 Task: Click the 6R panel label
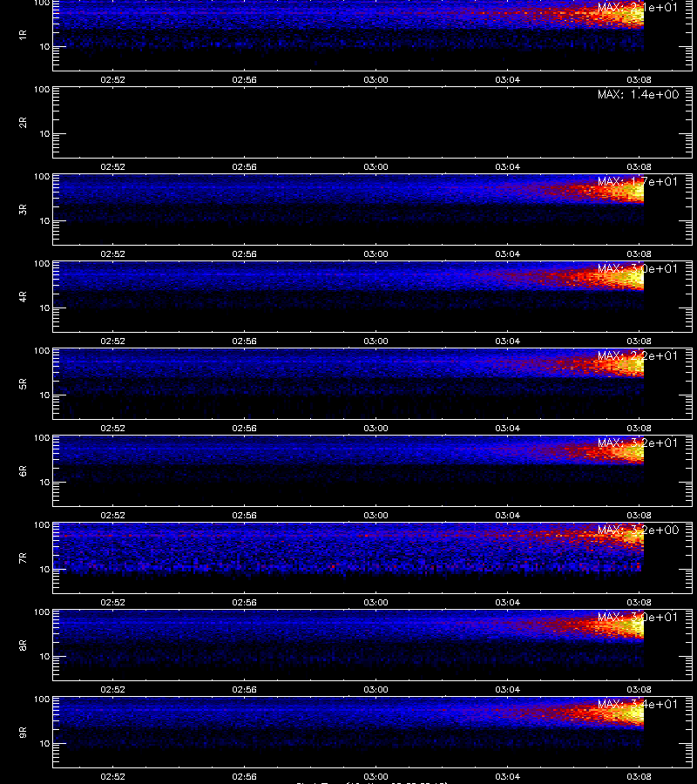pos(23,470)
